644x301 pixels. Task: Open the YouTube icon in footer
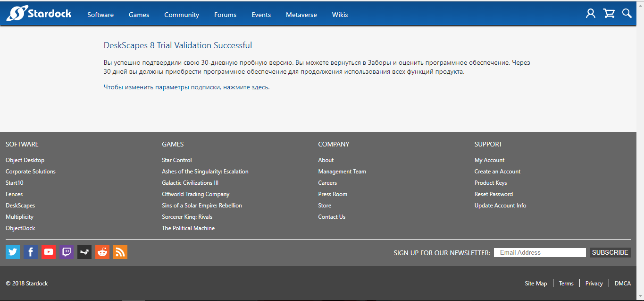coord(49,252)
